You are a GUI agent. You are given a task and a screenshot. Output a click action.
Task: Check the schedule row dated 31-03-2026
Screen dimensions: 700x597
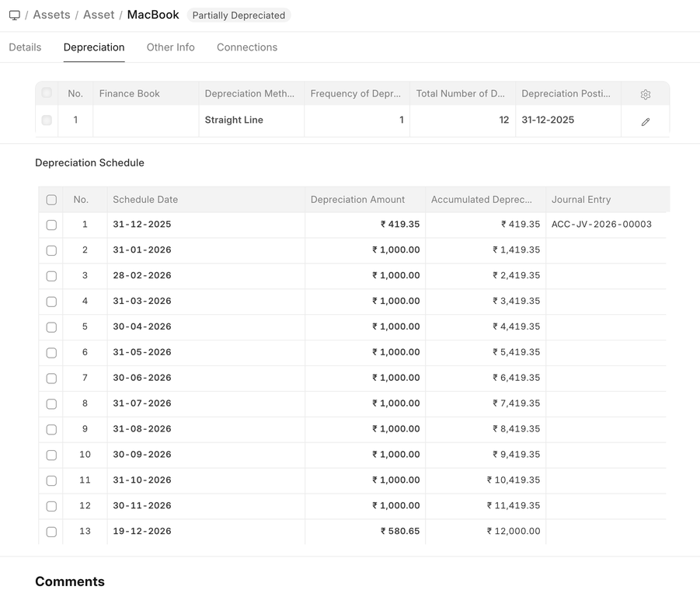click(x=51, y=302)
